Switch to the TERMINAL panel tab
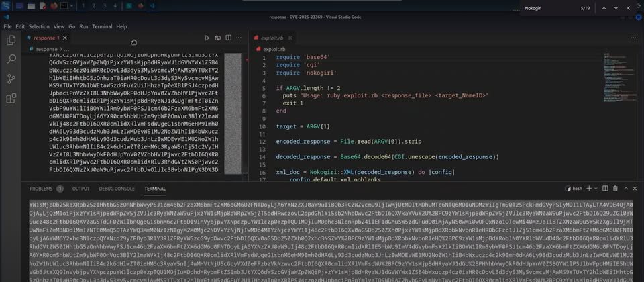This screenshot has height=282, width=644. point(155,189)
